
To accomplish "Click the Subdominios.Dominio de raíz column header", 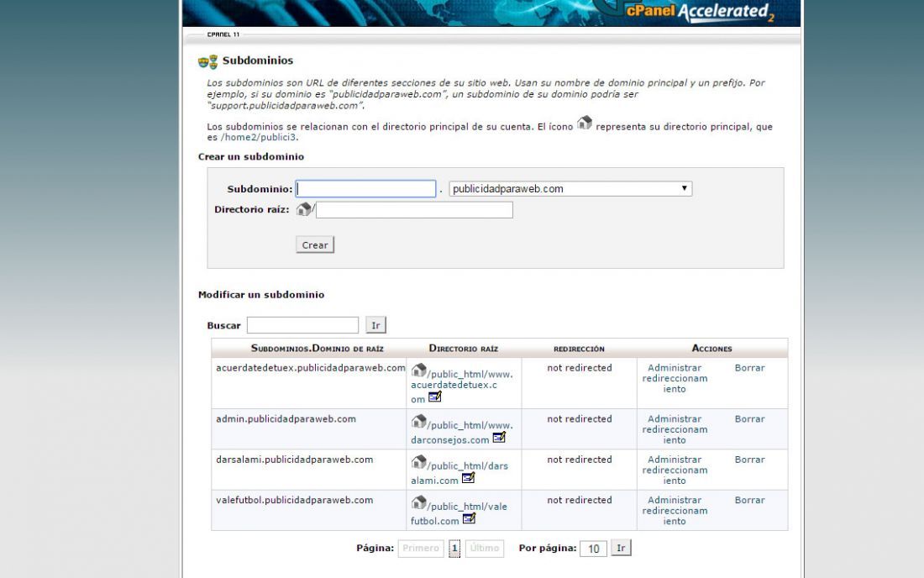I will click(x=317, y=348).
